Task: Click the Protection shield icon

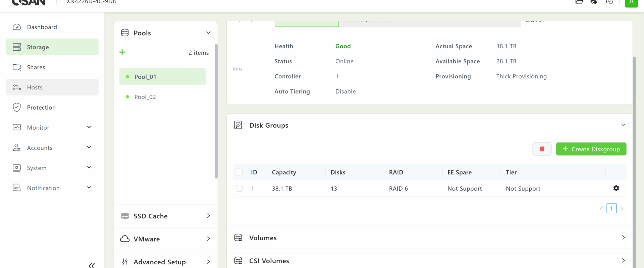Action: coord(17,108)
